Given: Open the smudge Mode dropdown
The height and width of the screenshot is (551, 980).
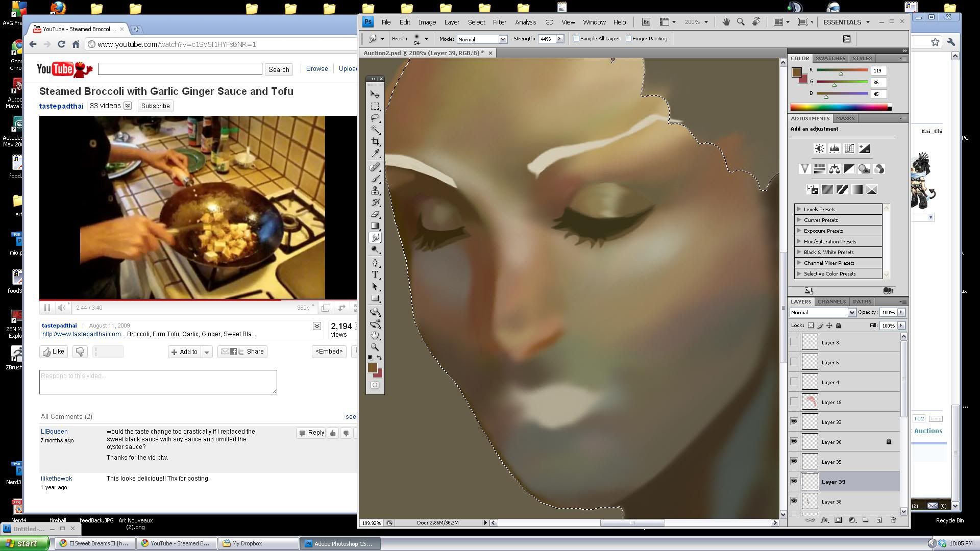Looking at the screenshot, I should 503,39.
